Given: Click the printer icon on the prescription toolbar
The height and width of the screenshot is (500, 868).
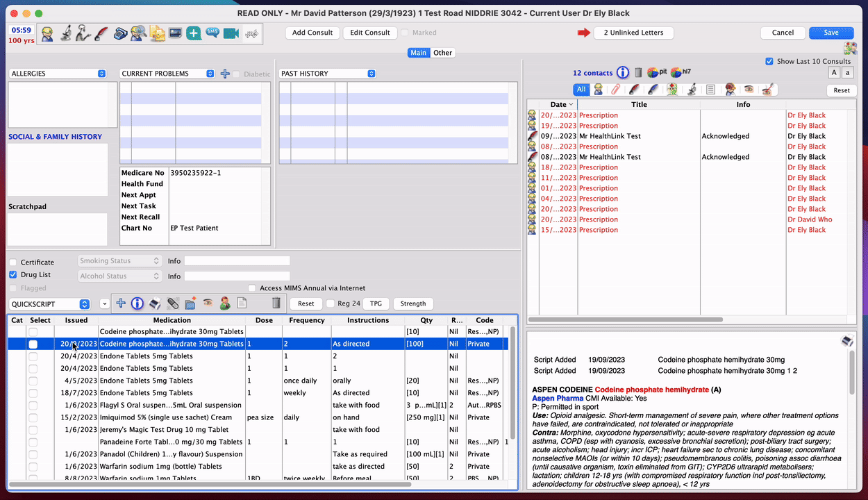Looking at the screenshot, I should [154, 303].
